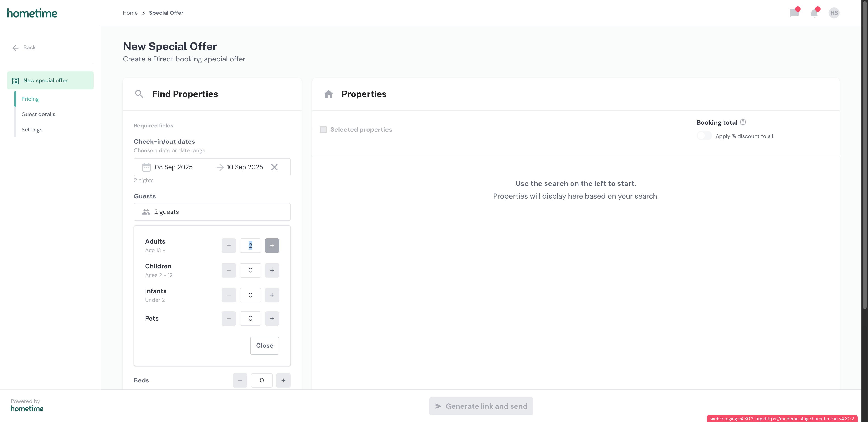
Task: Open the chat messages icon
Action: click(x=794, y=13)
